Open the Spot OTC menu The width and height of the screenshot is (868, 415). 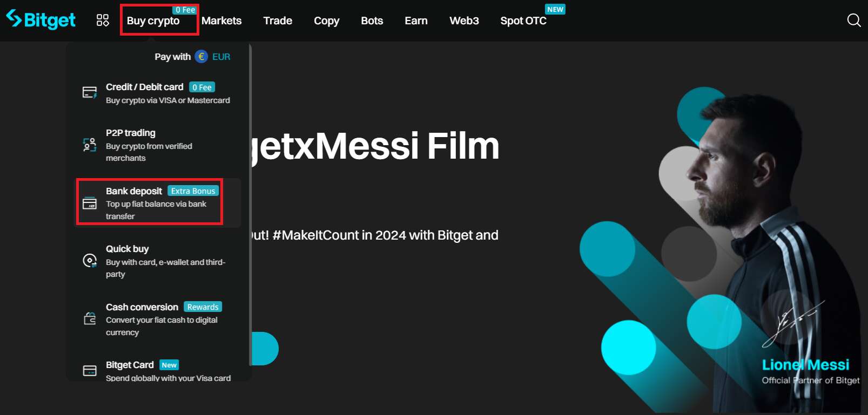[523, 21]
